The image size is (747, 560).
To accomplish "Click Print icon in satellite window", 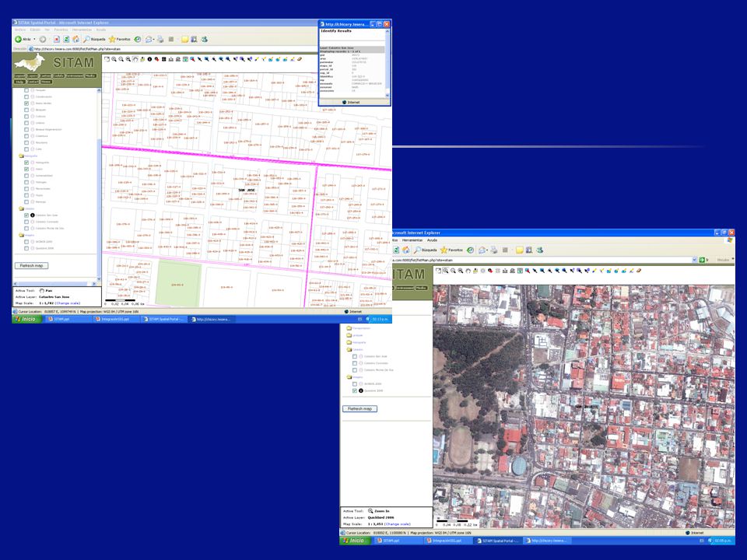I will coord(494,250).
